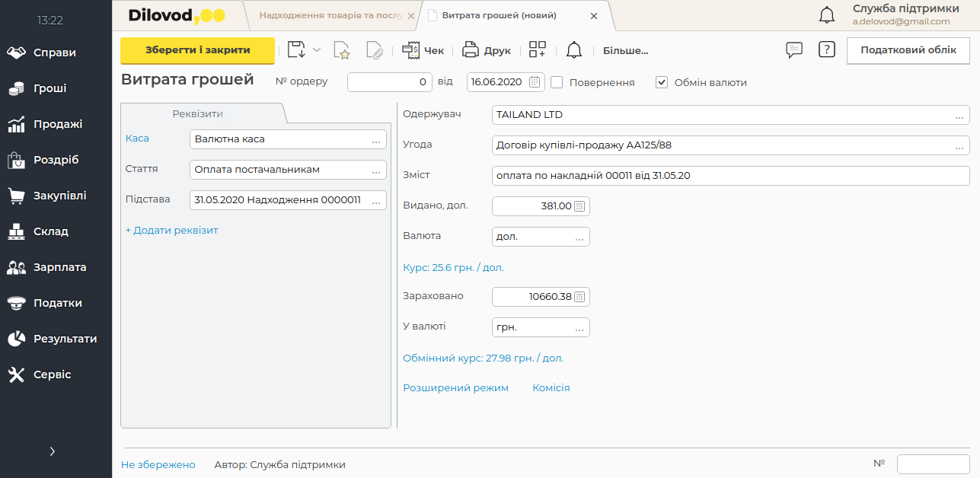Expand the sidebar with the bottom chevron
Screen dimensions: 980x478
53,451
